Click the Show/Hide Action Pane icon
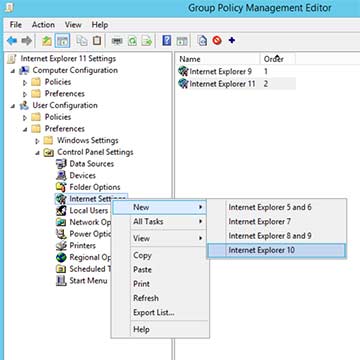The image size is (360, 360). (182, 41)
